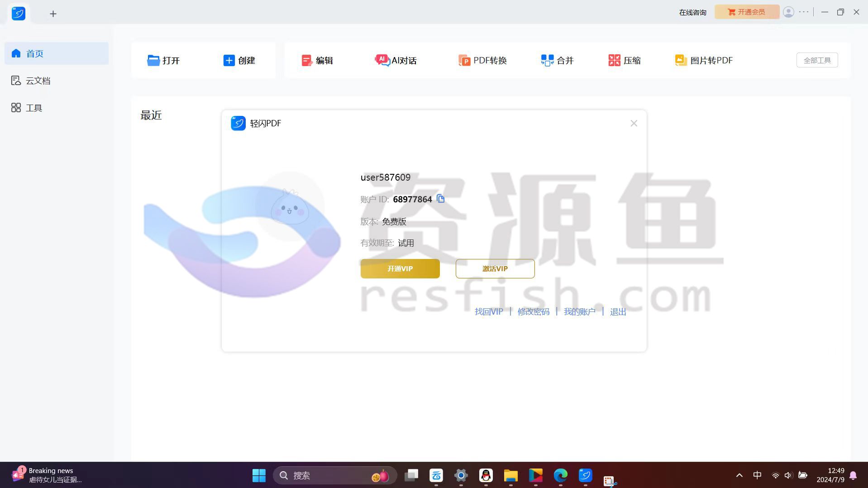This screenshot has height=488, width=868.
Task: Click the 创建 new PDF button
Action: pos(239,60)
